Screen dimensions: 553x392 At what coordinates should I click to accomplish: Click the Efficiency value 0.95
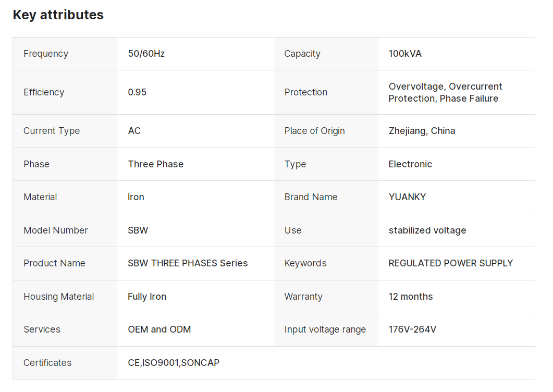137,92
